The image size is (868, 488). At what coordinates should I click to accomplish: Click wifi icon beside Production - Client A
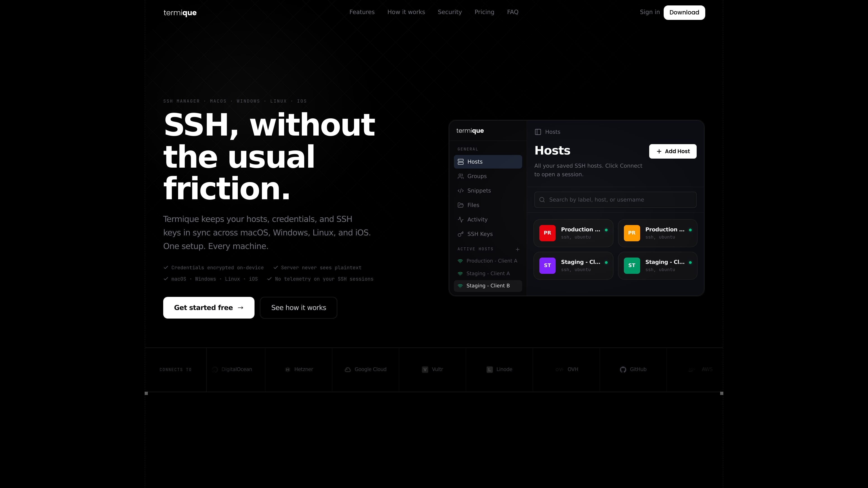click(x=460, y=261)
